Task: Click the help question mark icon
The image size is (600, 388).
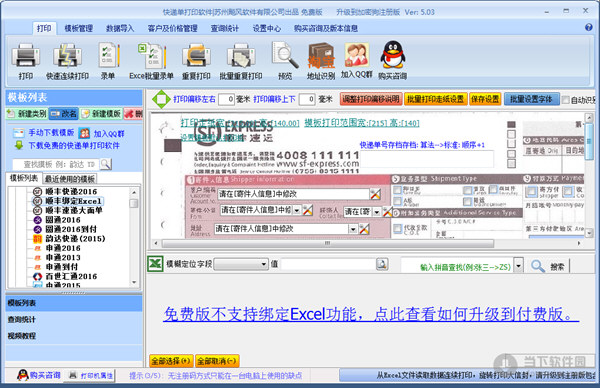Action: (589, 27)
